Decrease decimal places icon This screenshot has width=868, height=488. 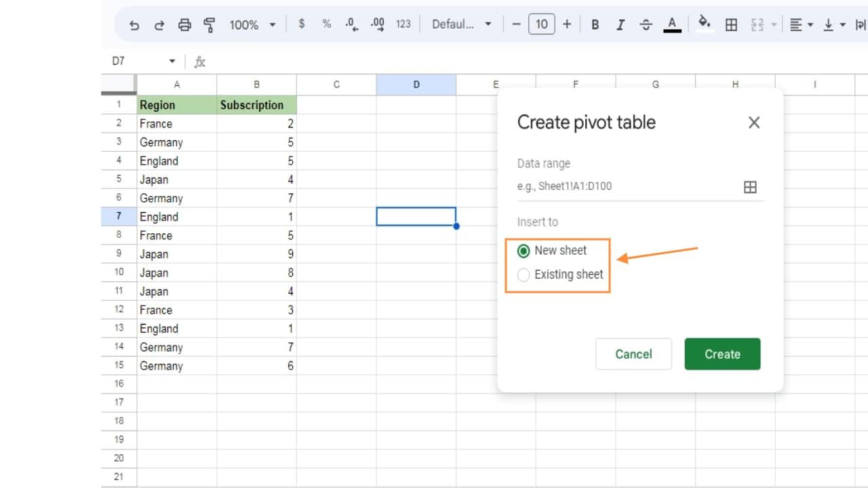click(352, 24)
